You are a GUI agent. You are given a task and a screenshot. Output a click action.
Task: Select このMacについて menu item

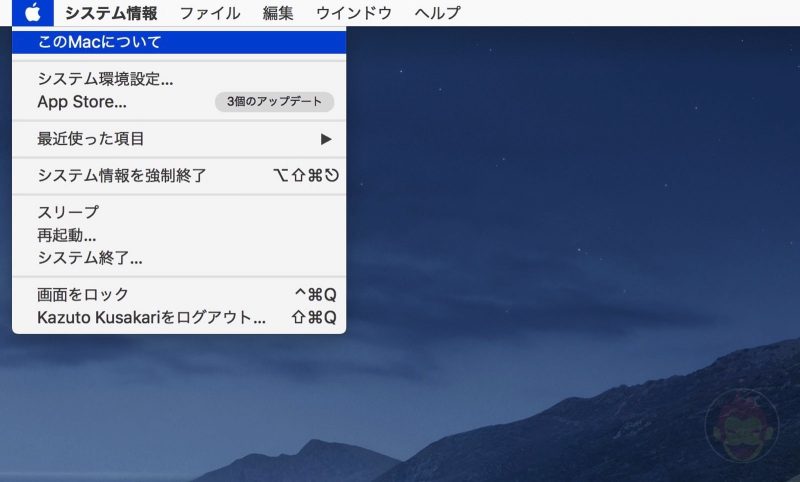pos(179,42)
